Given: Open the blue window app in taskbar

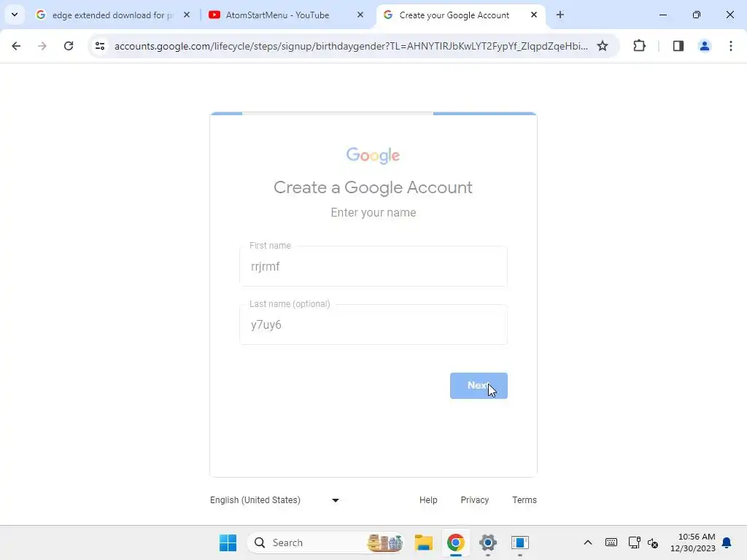Looking at the screenshot, I should tap(519, 542).
